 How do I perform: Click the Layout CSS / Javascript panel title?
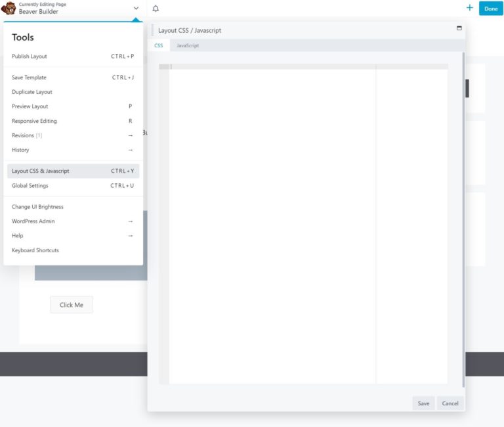[189, 31]
